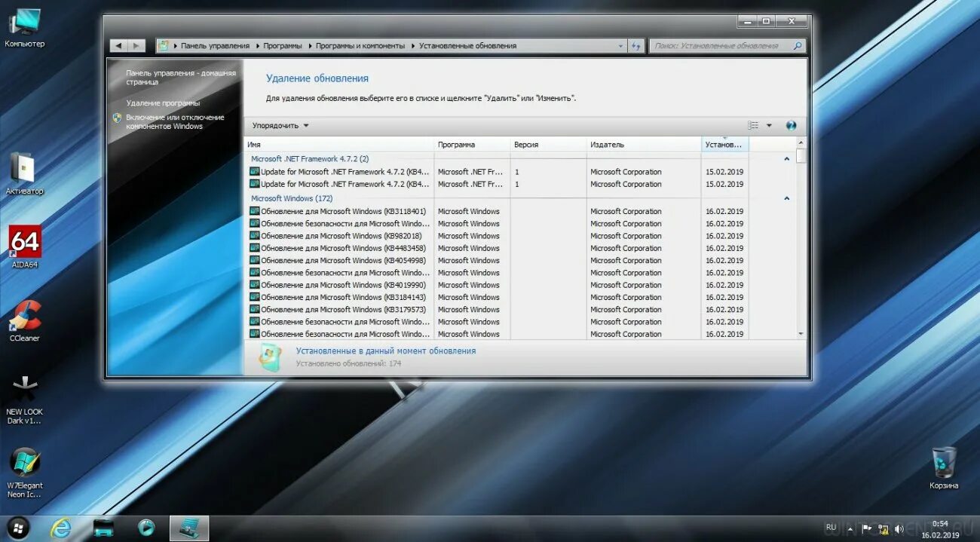Go to Программы breadcrumb segment

(283, 46)
